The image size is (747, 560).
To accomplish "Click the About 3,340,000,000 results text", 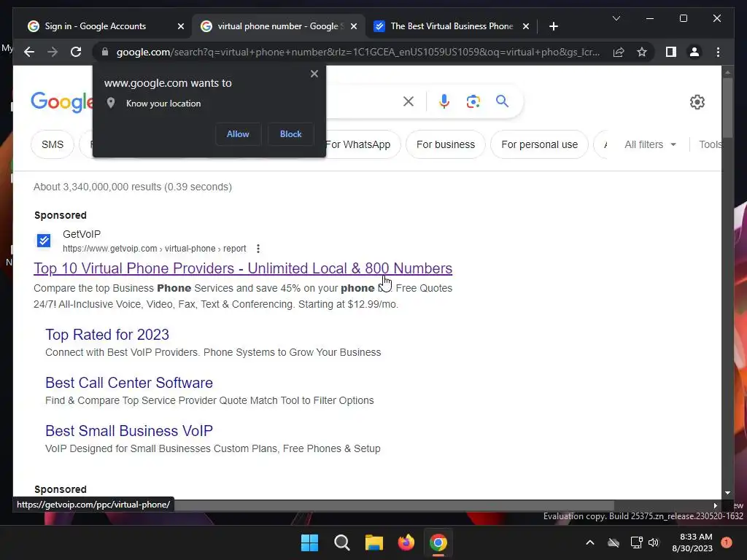I will click(133, 187).
